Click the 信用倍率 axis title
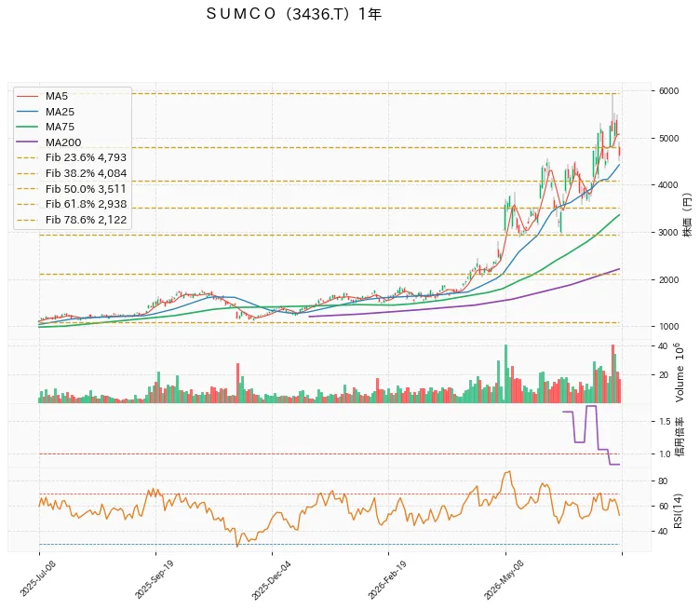Image resolution: width=700 pixels, height=609 pixels. [x=680, y=437]
